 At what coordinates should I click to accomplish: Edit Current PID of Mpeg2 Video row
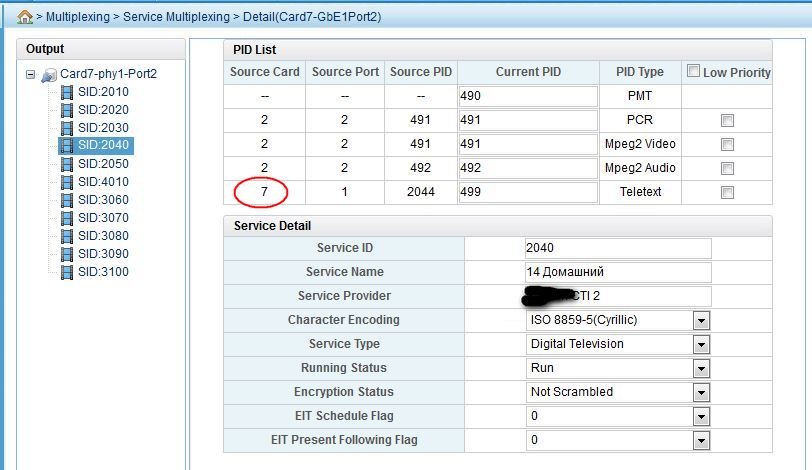click(x=528, y=144)
